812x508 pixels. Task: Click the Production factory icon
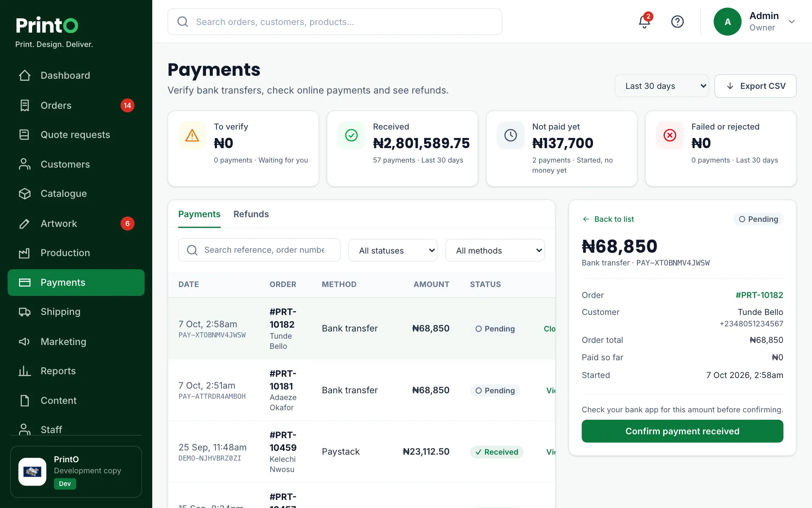click(25, 253)
